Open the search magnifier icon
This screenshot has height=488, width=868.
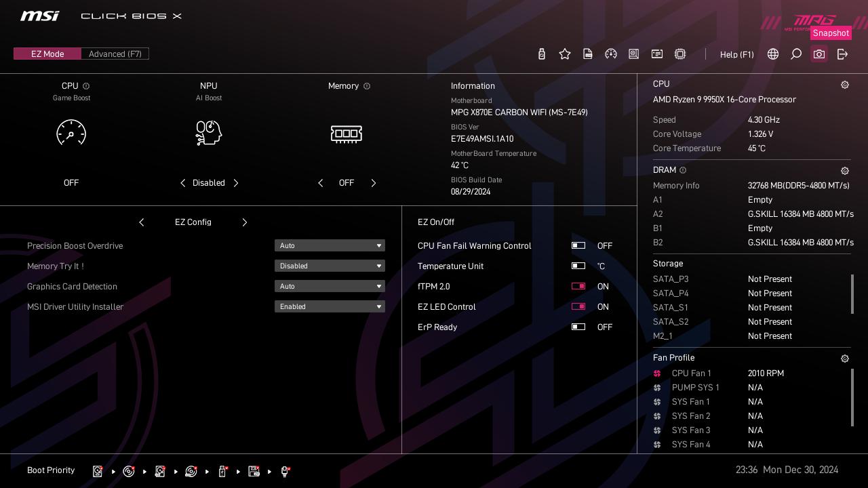click(796, 54)
